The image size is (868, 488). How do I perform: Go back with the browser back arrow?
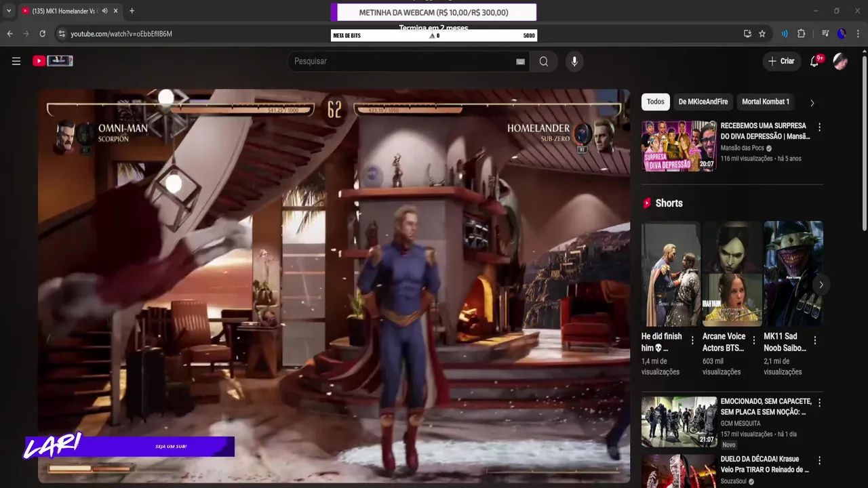point(9,33)
